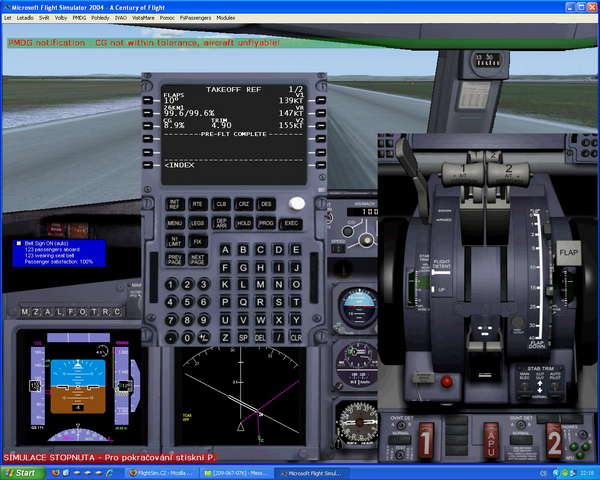This screenshot has height=480, width=600.
Task: Click the T panel shortcut letter
Action: [x=94, y=312]
